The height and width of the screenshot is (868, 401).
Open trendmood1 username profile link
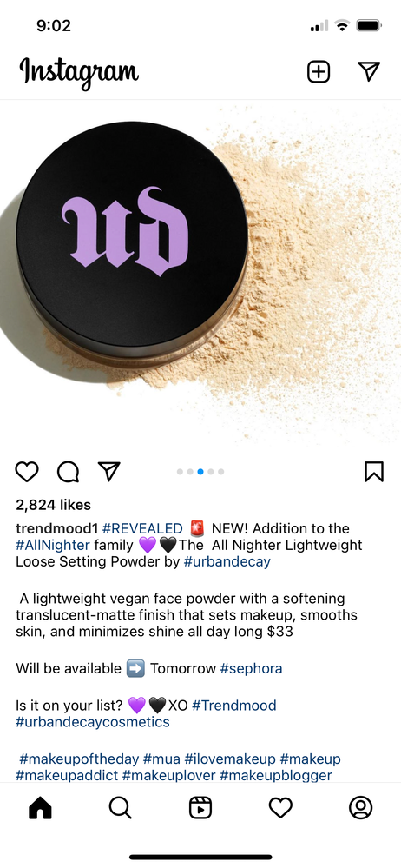click(x=57, y=528)
